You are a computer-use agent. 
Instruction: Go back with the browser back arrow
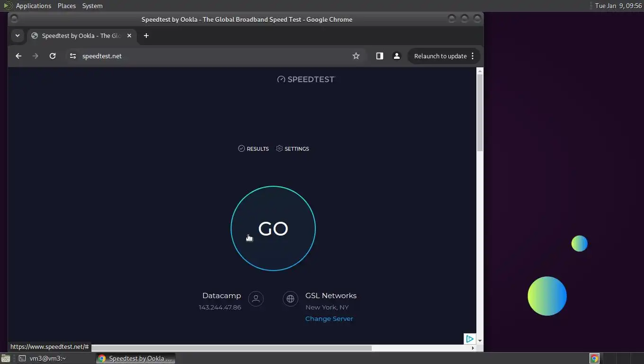click(x=18, y=56)
